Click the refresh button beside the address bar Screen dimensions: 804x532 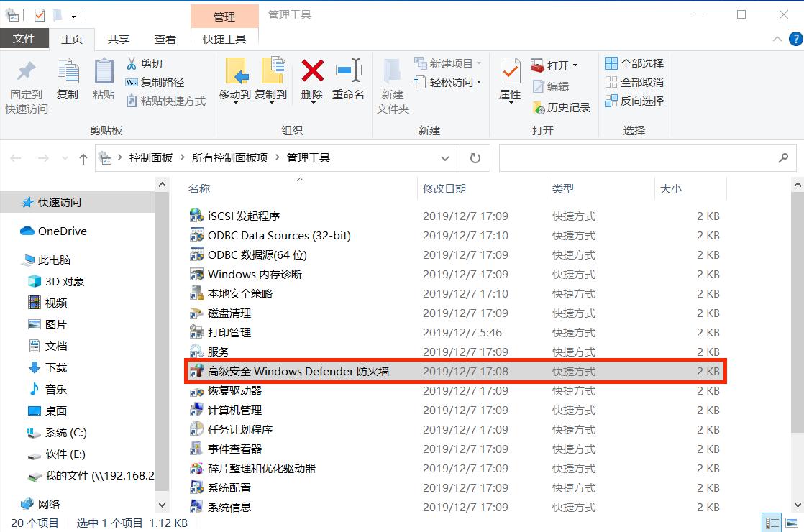(x=475, y=157)
